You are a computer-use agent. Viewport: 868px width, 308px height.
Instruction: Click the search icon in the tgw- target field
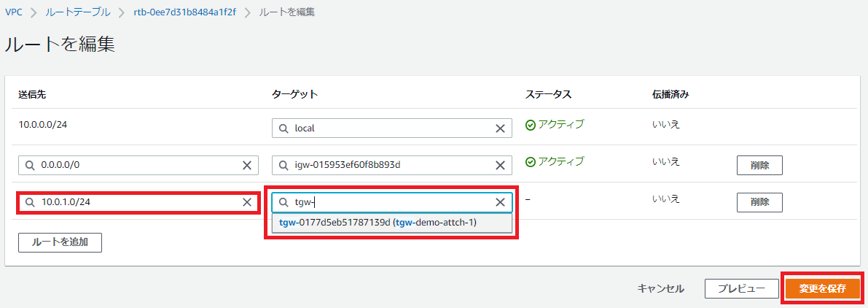click(283, 202)
